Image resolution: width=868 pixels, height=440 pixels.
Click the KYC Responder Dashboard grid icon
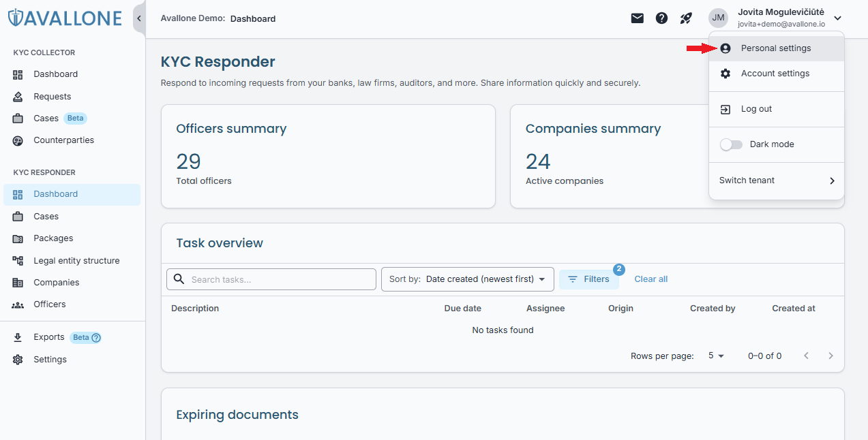pos(18,194)
